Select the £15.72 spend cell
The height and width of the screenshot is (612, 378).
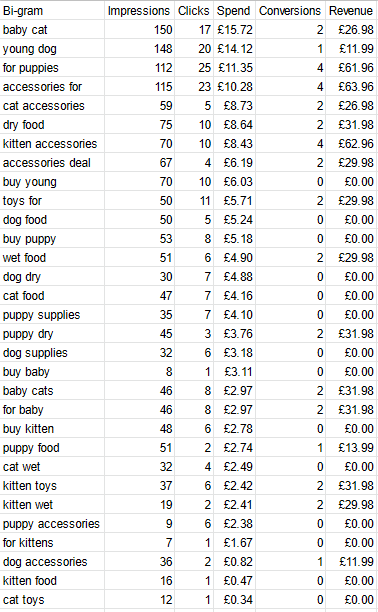tap(234, 30)
